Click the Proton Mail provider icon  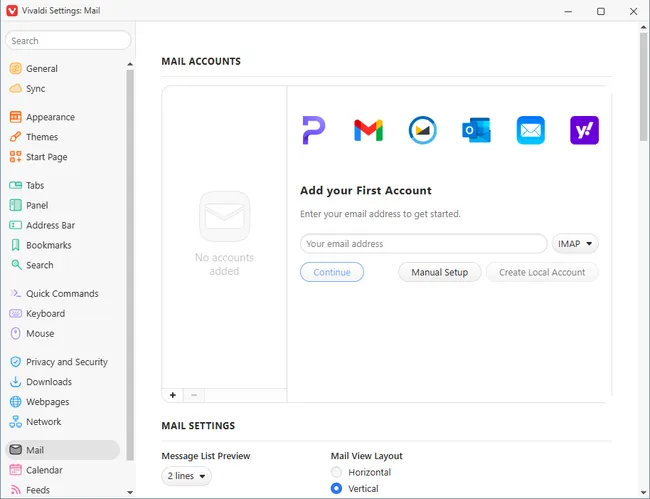tap(314, 130)
